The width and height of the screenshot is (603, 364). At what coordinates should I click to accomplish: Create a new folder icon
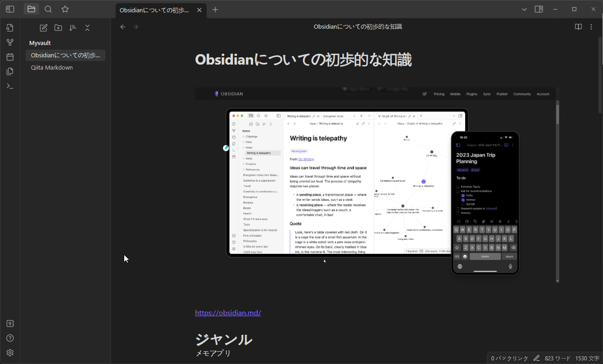coord(58,28)
